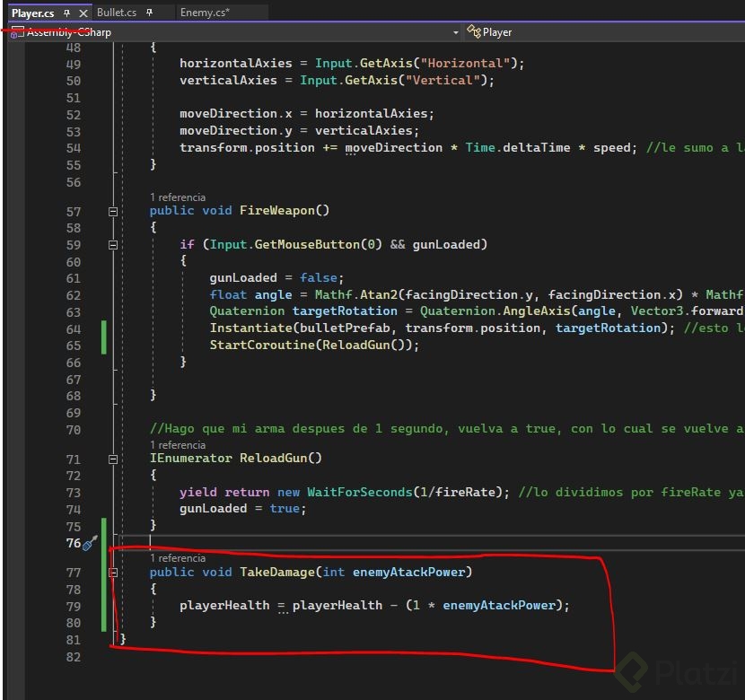Click 'Quaternion targetRotation' on line 63
The image size is (745, 700).
pos(303,311)
